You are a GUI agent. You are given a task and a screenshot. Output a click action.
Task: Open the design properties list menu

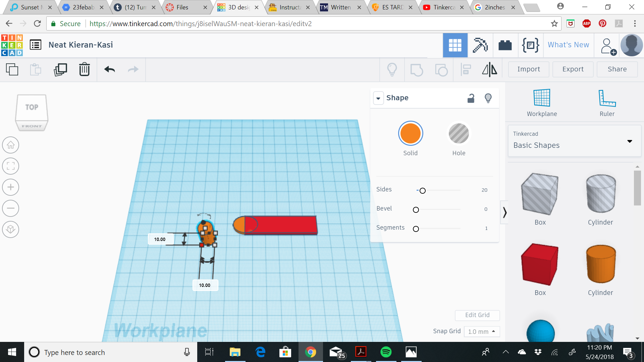pos(36,45)
